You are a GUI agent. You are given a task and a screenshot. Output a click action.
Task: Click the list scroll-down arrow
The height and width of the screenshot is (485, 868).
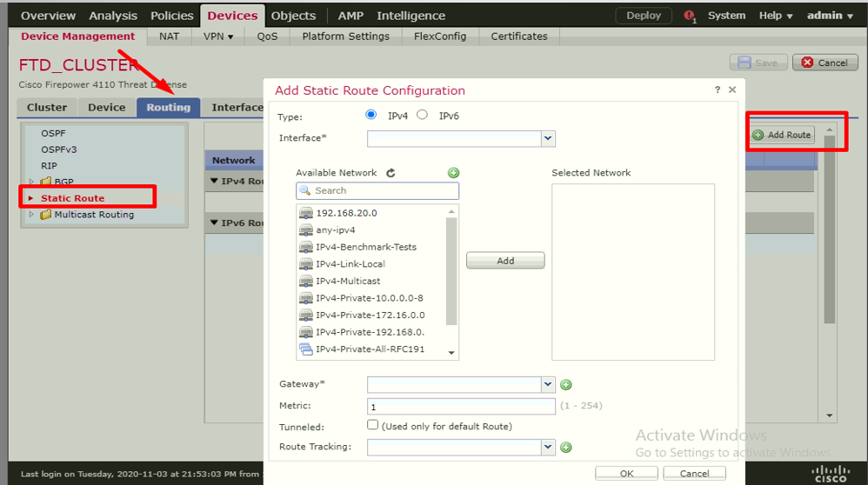pyautogui.click(x=451, y=353)
